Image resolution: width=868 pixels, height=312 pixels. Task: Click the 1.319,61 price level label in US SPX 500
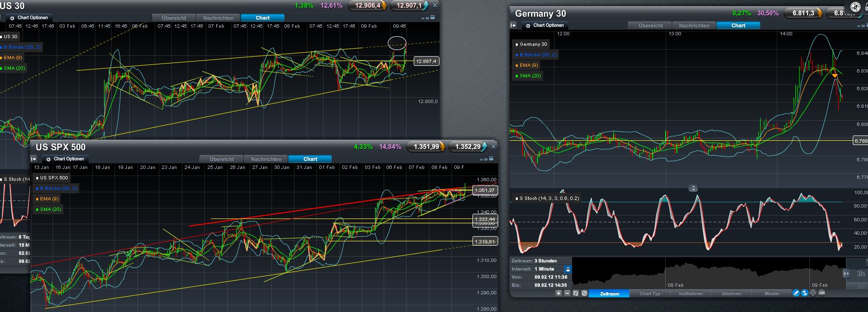coord(485,241)
